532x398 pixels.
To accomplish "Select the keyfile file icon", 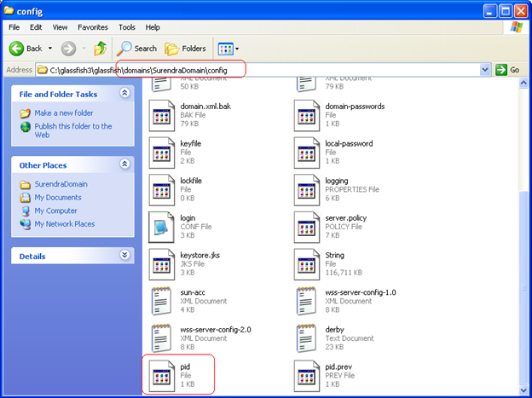I will (161, 153).
